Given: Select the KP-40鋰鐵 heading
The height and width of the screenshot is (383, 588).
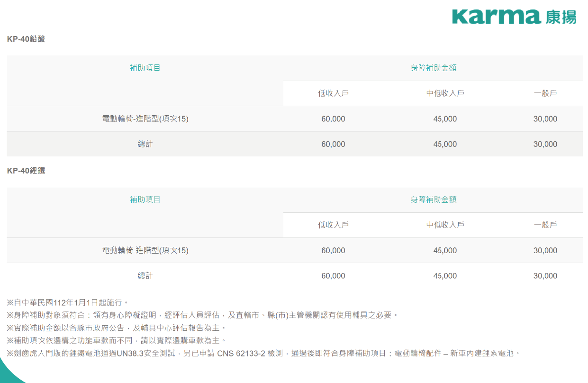Looking at the screenshot, I should (x=26, y=171).
